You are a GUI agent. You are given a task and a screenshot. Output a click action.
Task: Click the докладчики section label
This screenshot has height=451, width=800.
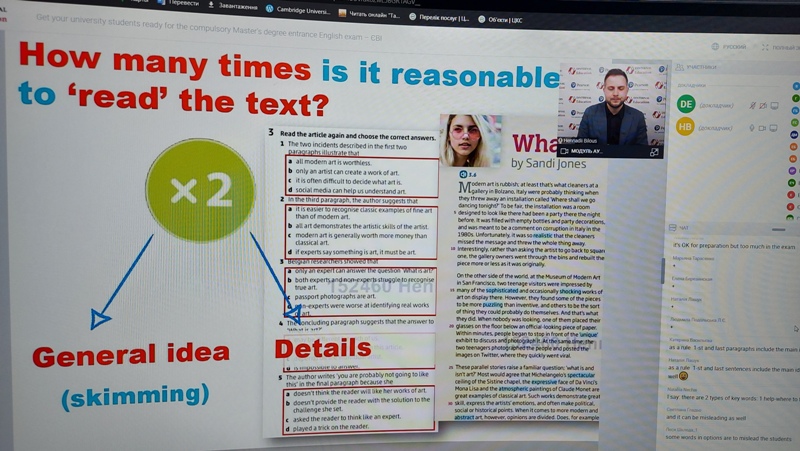tap(691, 86)
